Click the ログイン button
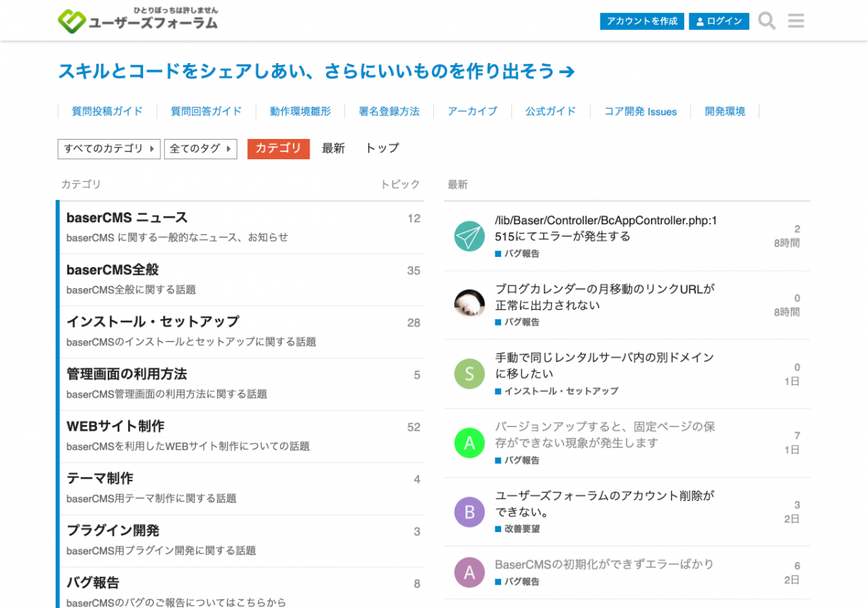The height and width of the screenshot is (608, 868). point(719,21)
